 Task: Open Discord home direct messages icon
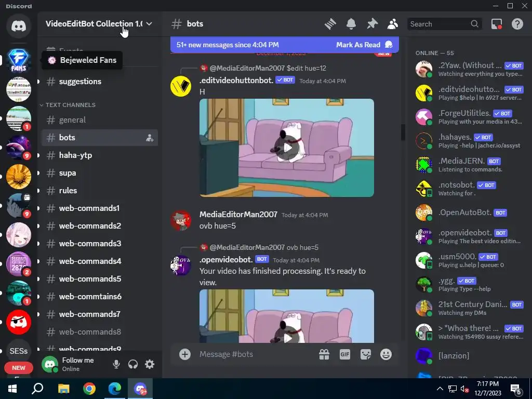click(x=19, y=26)
